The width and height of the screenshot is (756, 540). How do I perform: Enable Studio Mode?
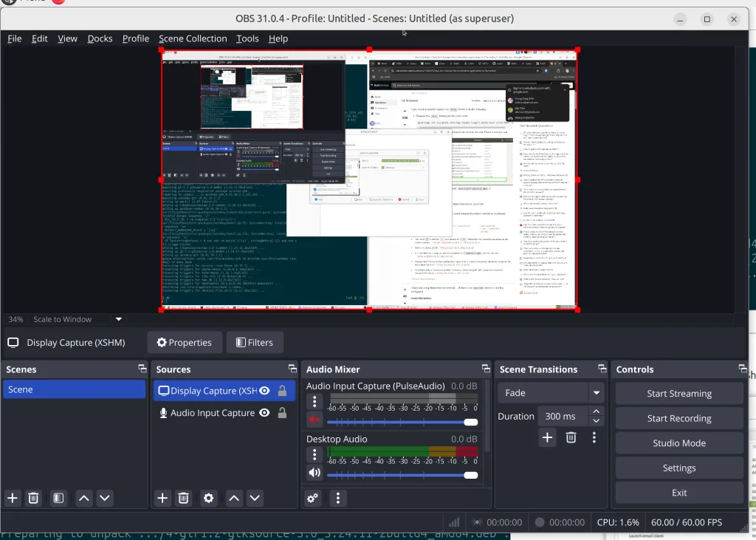point(679,443)
